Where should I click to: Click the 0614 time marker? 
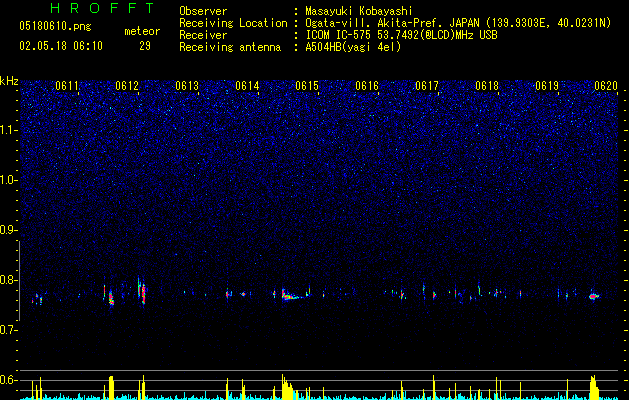pos(247,86)
